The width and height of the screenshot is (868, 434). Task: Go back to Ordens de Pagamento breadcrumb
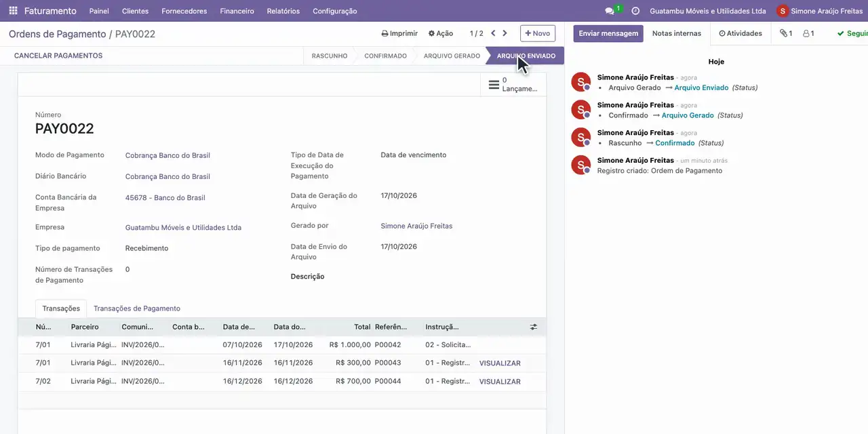[x=57, y=34]
